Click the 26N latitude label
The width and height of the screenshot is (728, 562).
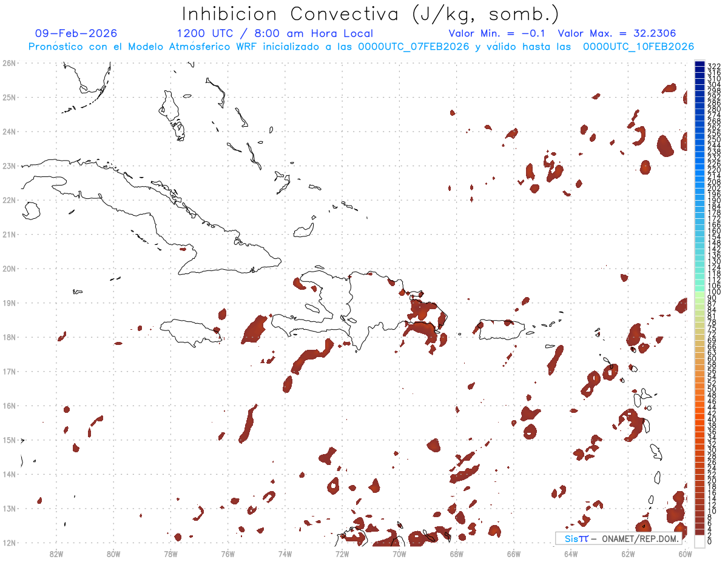[x=9, y=63]
